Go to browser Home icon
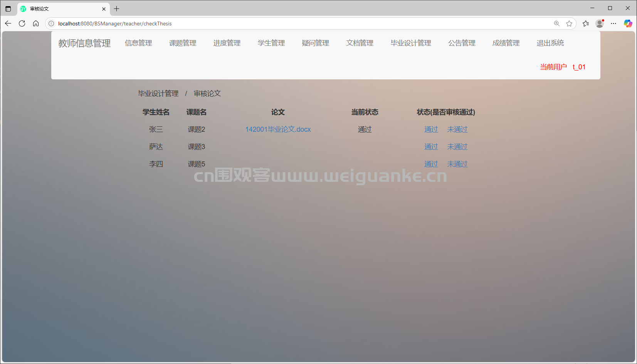Image resolution: width=637 pixels, height=364 pixels. point(36,23)
